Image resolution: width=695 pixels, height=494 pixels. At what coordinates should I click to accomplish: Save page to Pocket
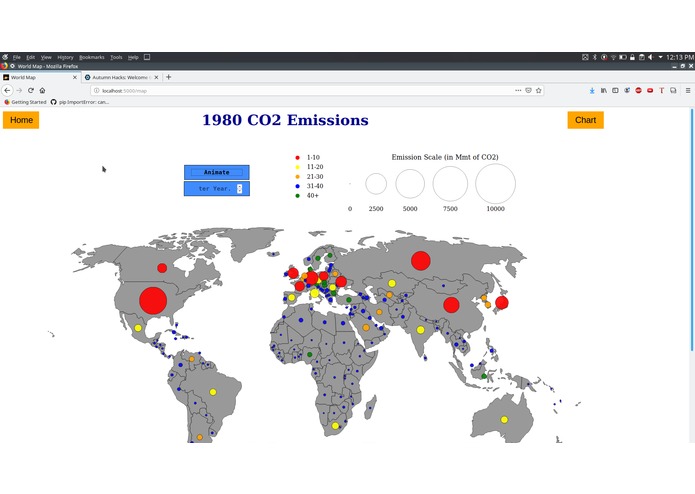click(x=528, y=90)
